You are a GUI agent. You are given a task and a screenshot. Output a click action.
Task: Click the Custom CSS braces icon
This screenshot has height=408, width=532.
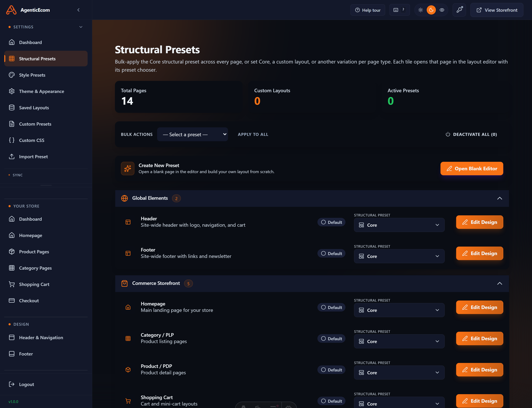pos(12,140)
